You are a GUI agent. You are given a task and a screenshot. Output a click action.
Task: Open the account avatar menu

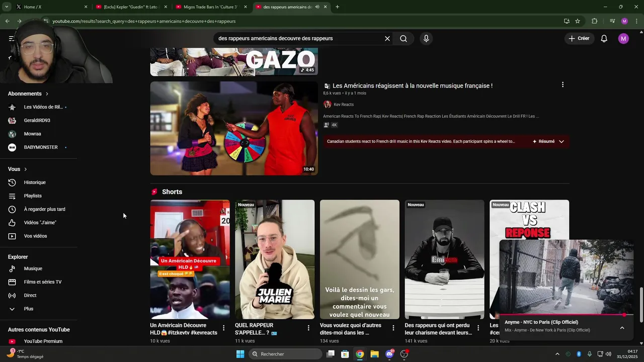pyautogui.click(x=623, y=38)
